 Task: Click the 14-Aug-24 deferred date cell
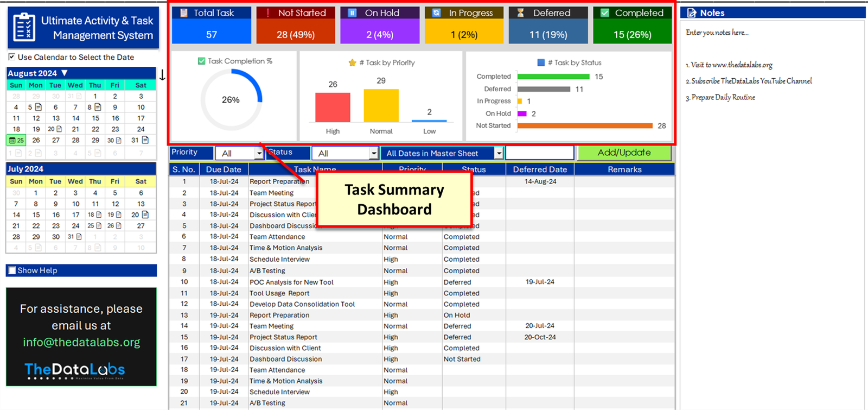point(540,181)
